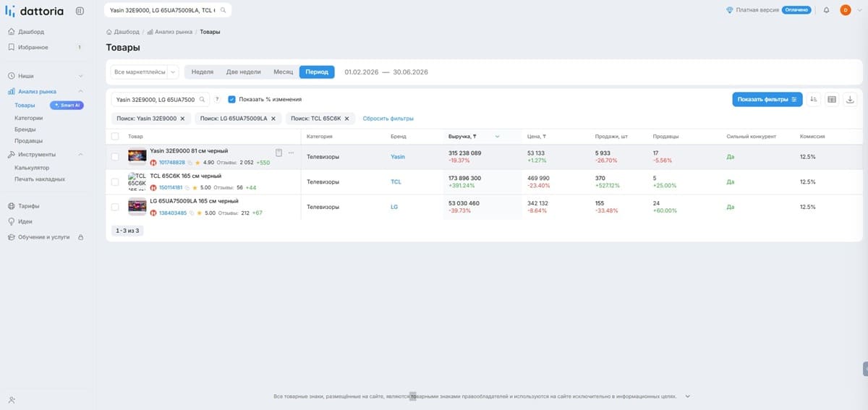868x410 pixels.
Task: Click the lock icon beside Обучение и услуги
Action: point(80,237)
